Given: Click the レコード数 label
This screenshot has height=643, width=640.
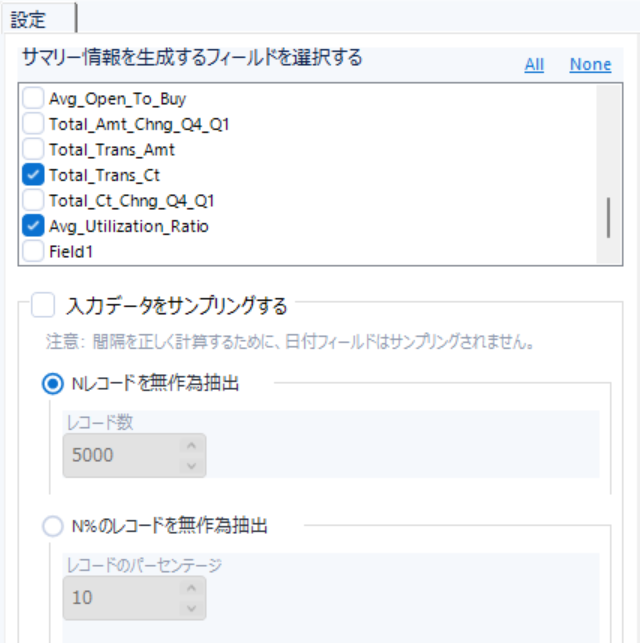Looking at the screenshot, I should pyautogui.click(x=100, y=422).
